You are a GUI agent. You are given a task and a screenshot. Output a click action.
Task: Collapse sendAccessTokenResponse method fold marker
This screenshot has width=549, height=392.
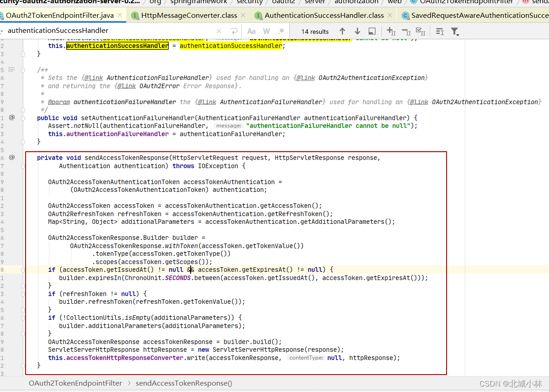23,165
